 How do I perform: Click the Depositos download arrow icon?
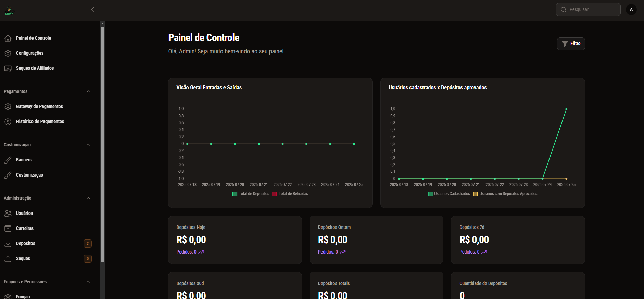point(8,244)
